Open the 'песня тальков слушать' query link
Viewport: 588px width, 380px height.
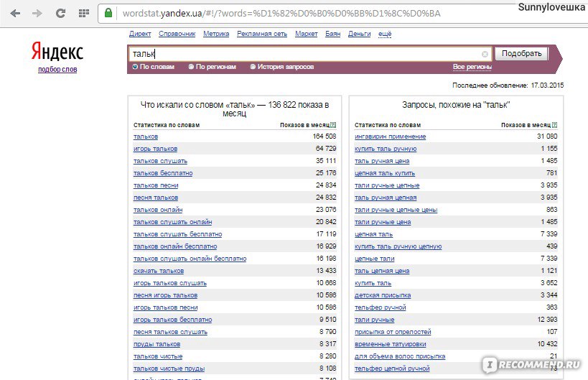170,332
